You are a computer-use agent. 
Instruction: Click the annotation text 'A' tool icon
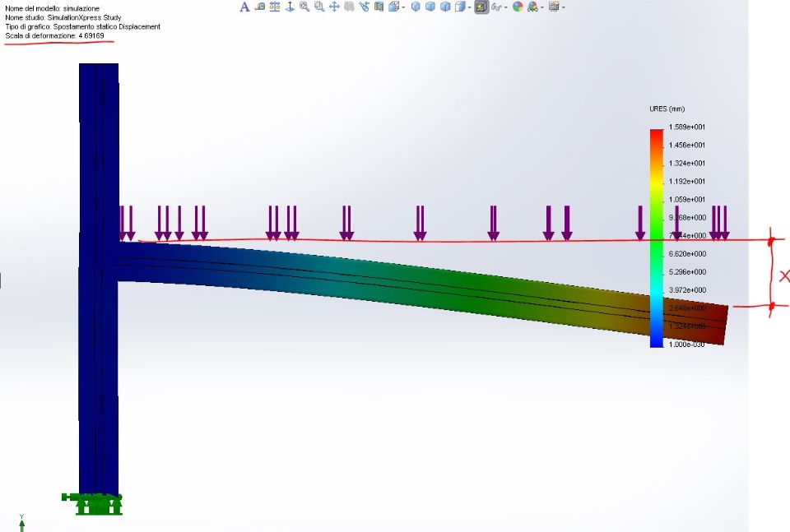(x=245, y=7)
